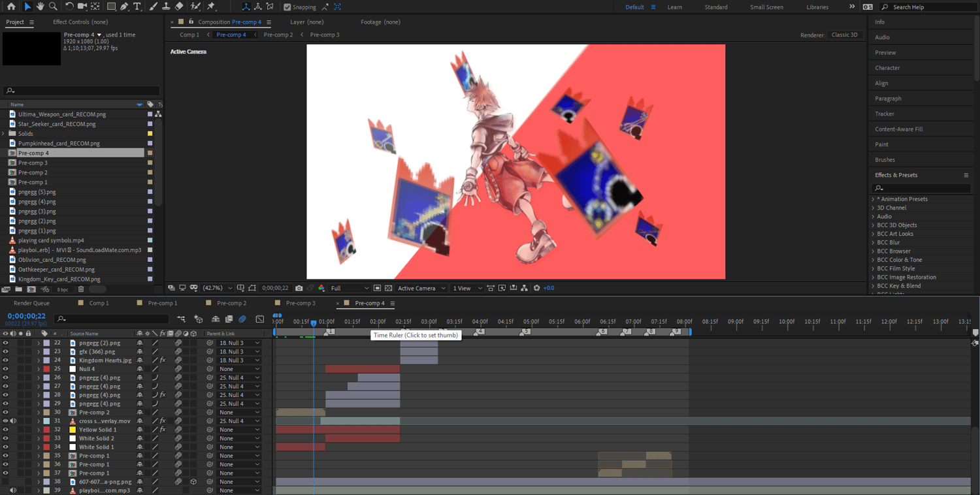Expand the 3D Channel effects category

[x=873, y=208]
